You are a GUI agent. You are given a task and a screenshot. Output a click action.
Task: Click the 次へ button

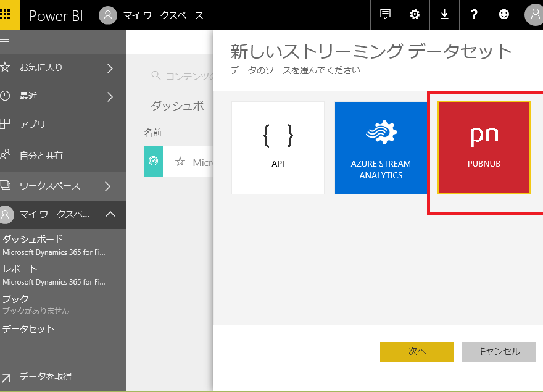pos(417,351)
